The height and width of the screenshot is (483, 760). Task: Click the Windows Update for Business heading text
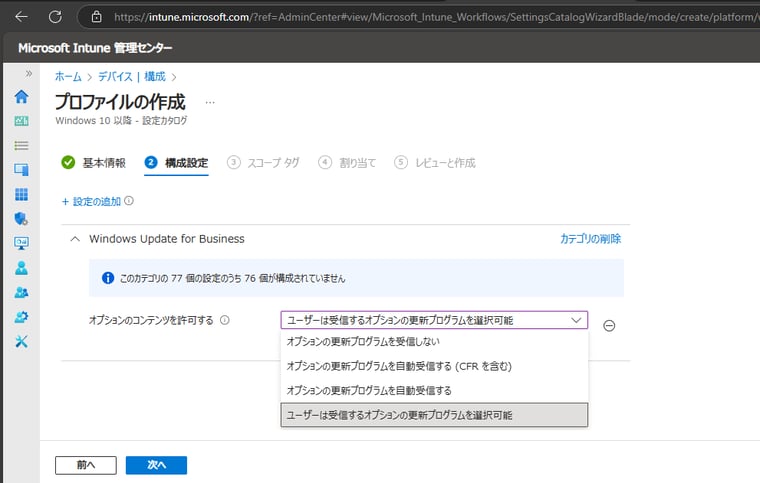pos(167,239)
